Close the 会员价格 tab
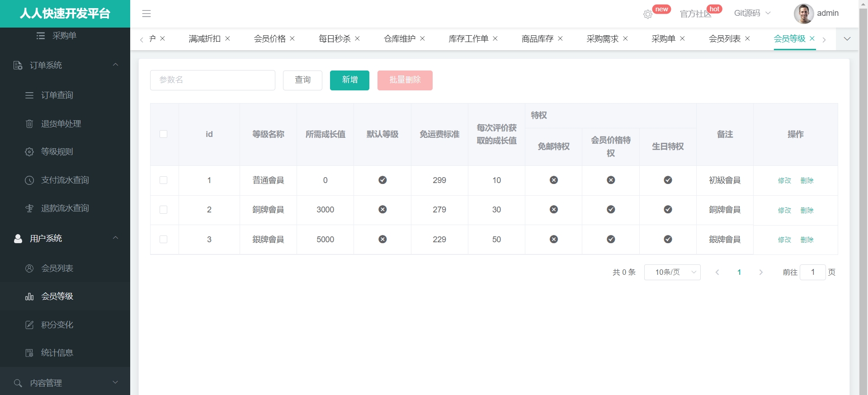Viewport: 868px width, 395px height. point(292,38)
